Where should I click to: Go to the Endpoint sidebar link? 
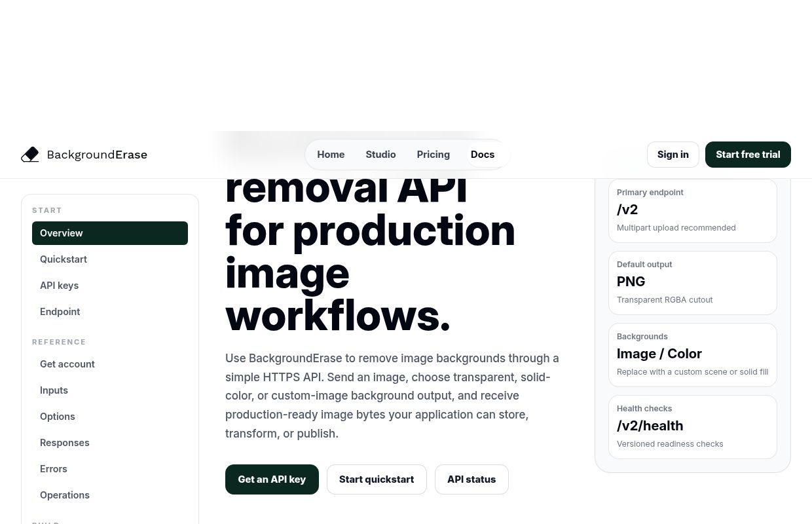(x=110, y=312)
